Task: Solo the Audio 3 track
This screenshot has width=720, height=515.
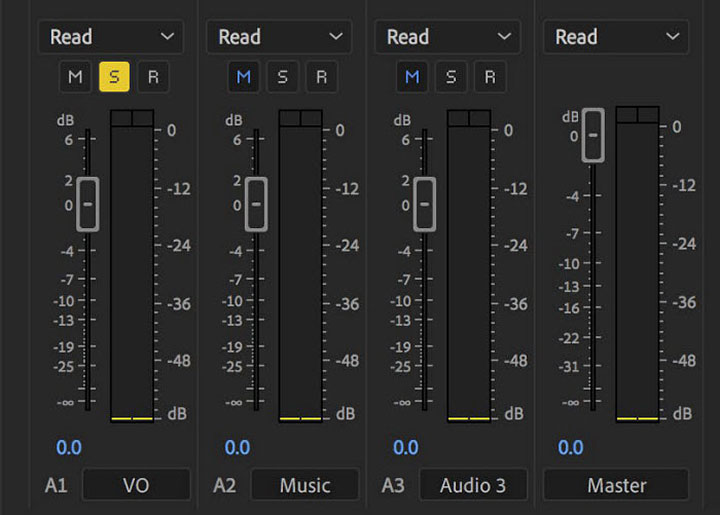Action: pyautogui.click(x=450, y=76)
